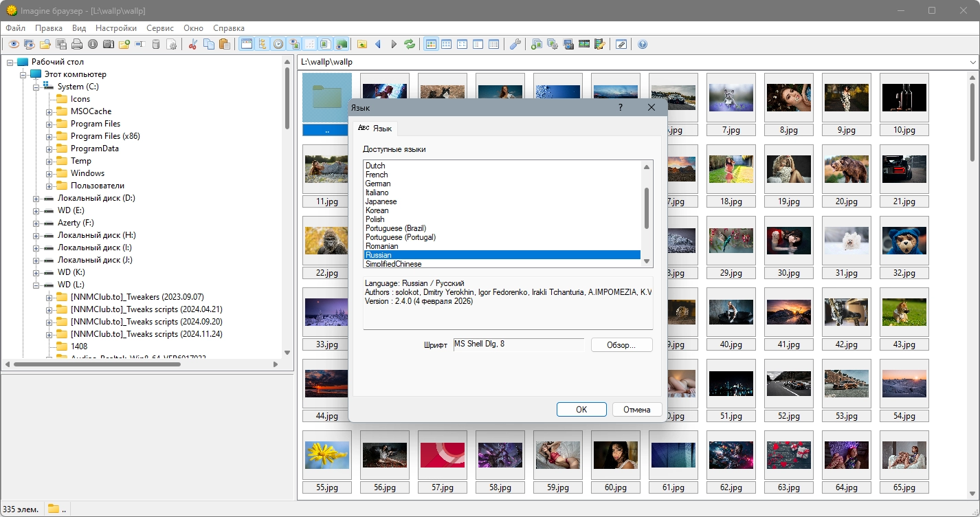Click the floppy disk save icon

click(60, 44)
